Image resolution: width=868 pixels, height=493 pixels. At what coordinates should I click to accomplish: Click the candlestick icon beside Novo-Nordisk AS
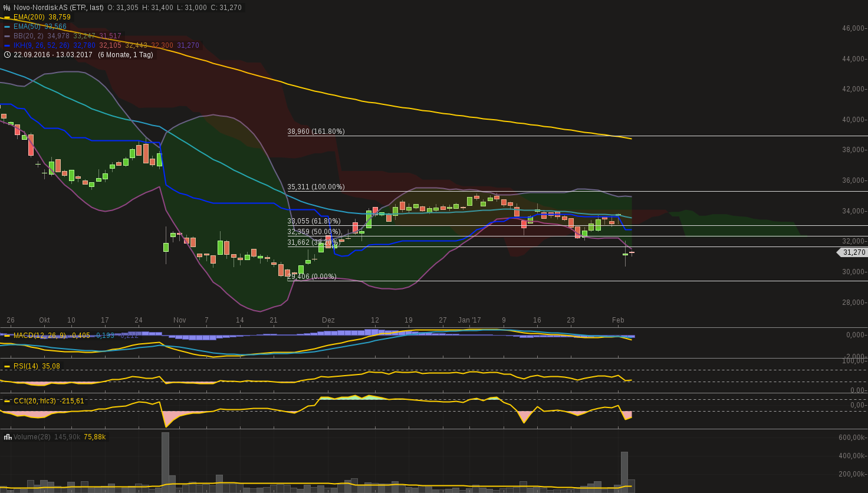(7, 8)
